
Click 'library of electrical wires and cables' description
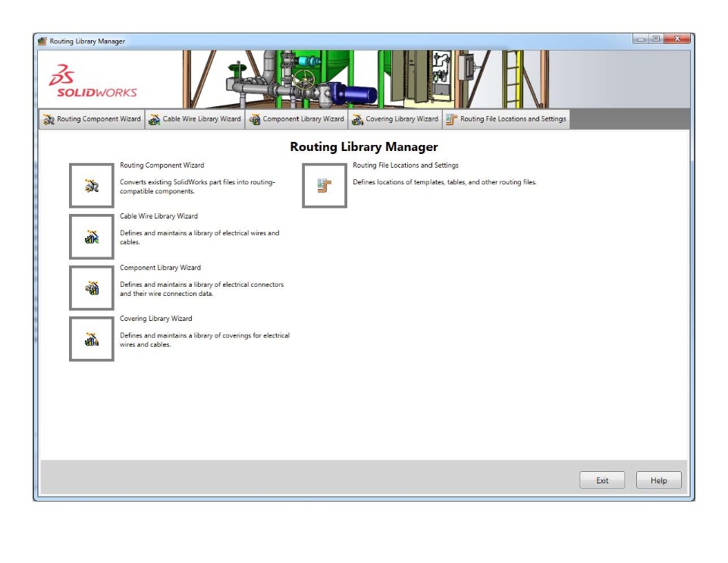click(x=199, y=237)
